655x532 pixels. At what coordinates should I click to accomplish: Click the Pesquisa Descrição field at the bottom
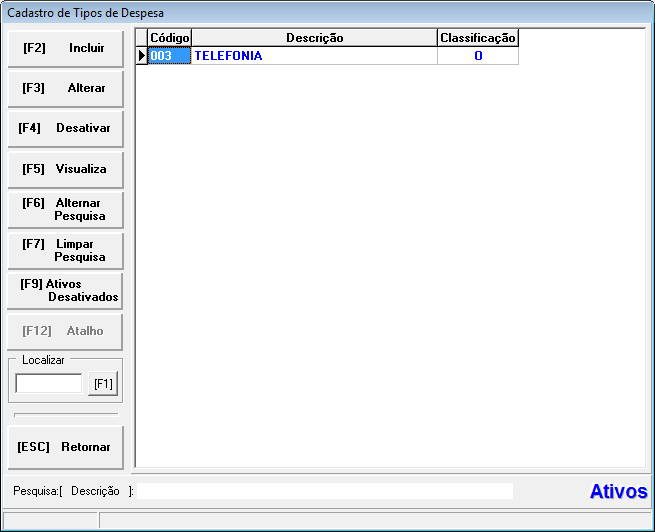pos(324,491)
